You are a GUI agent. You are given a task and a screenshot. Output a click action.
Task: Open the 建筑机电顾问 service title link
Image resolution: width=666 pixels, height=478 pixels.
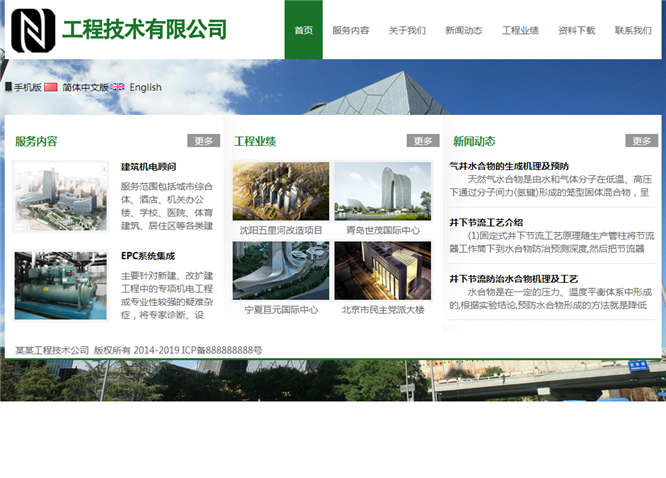[148, 167]
